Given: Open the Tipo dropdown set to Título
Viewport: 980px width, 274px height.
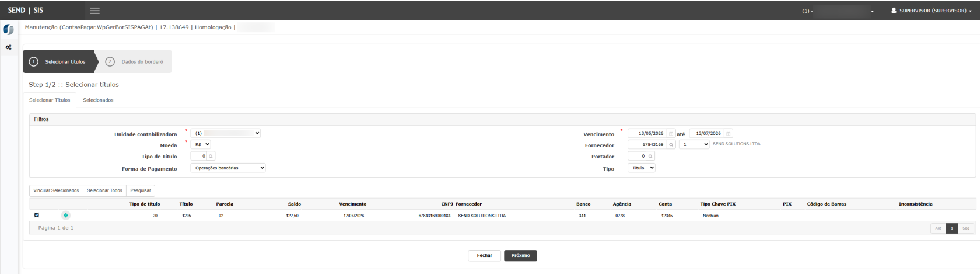Looking at the screenshot, I should coord(642,168).
